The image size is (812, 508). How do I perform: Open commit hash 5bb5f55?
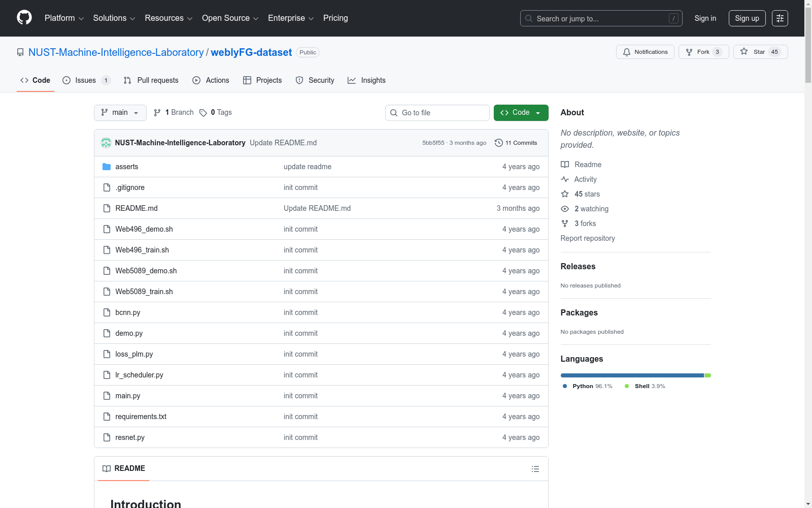[x=433, y=143]
